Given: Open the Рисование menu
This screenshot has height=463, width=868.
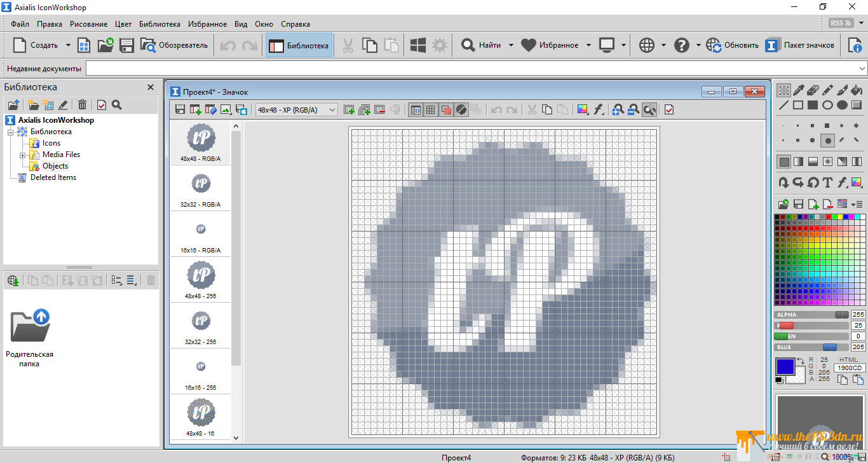Looking at the screenshot, I should [x=89, y=24].
